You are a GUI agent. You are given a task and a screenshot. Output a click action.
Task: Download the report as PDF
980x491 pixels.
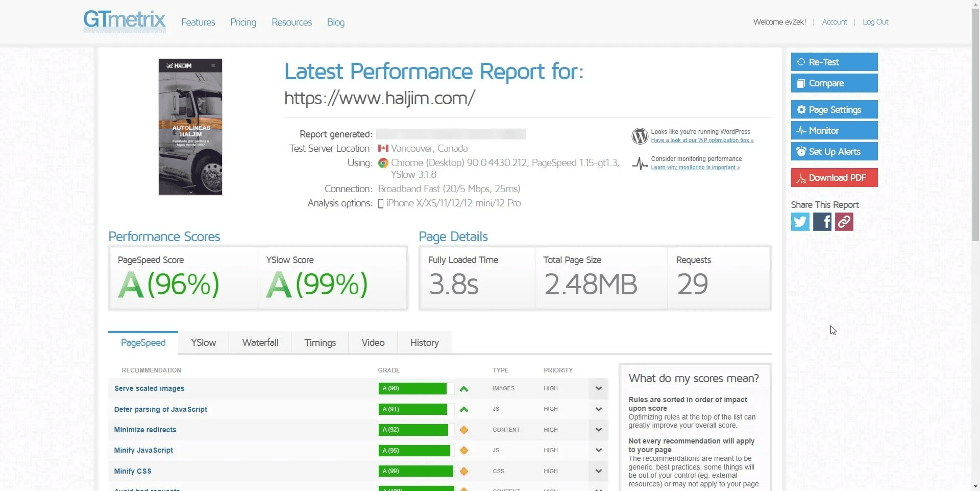click(x=834, y=178)
